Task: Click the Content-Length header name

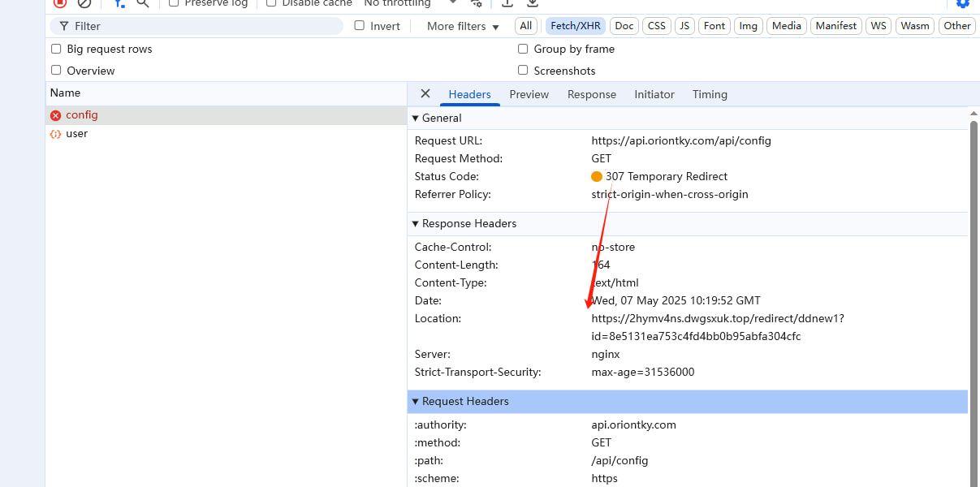Action: point(456,265)
